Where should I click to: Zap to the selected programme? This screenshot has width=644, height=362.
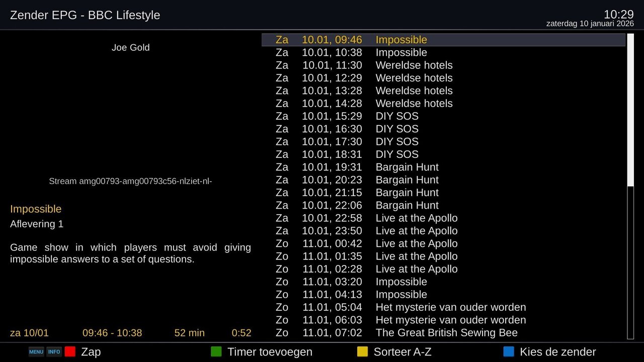91,352
